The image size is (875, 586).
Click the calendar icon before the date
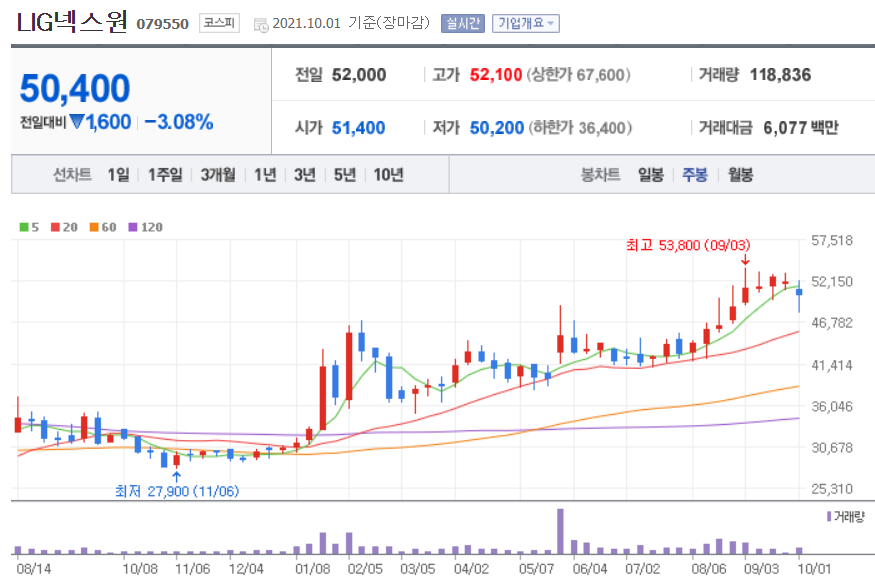click(x=261, y=25)
